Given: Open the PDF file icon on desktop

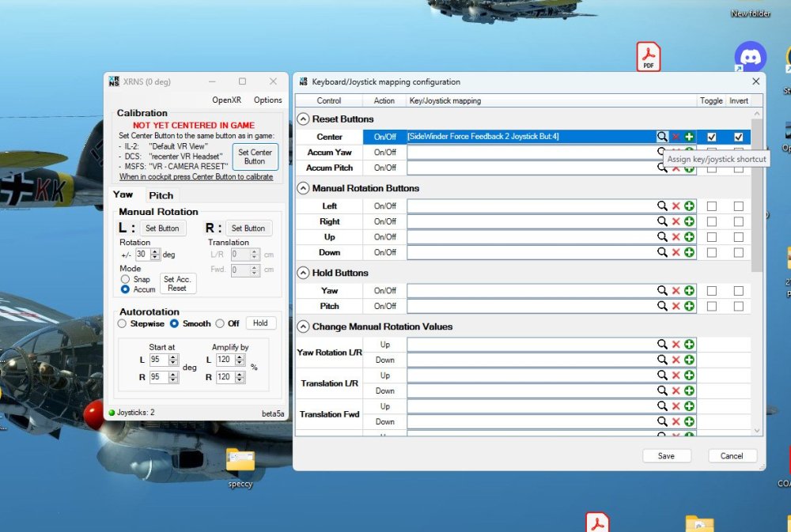Looking at the screenshot, I should coord(648,57).
